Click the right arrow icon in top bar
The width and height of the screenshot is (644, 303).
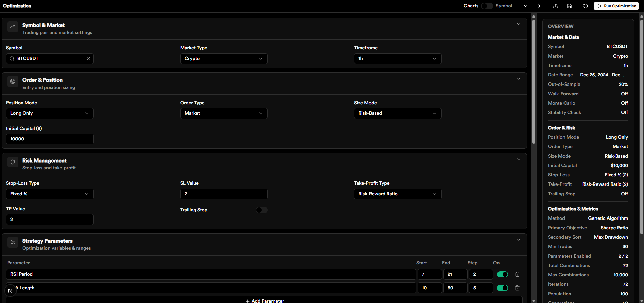coord(539,6)
